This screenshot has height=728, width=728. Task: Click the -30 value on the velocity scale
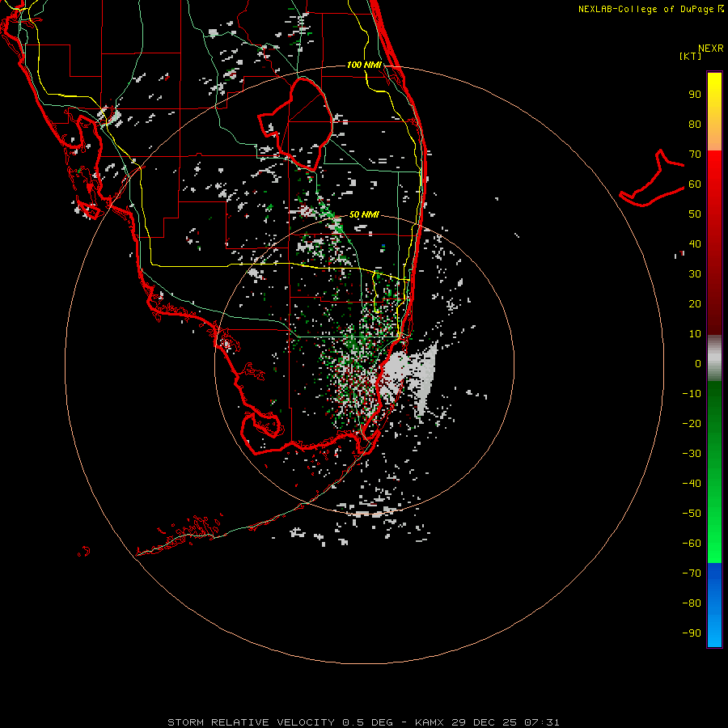692,454
